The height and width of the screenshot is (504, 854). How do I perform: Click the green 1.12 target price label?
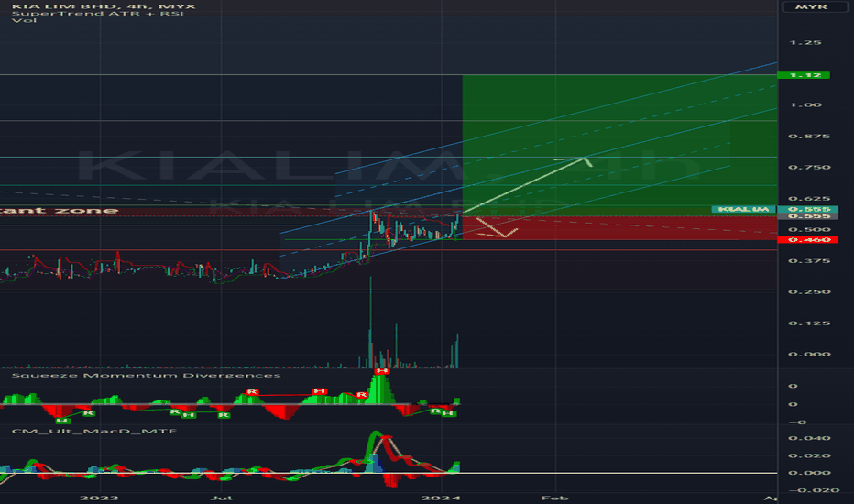pos(804,75)
